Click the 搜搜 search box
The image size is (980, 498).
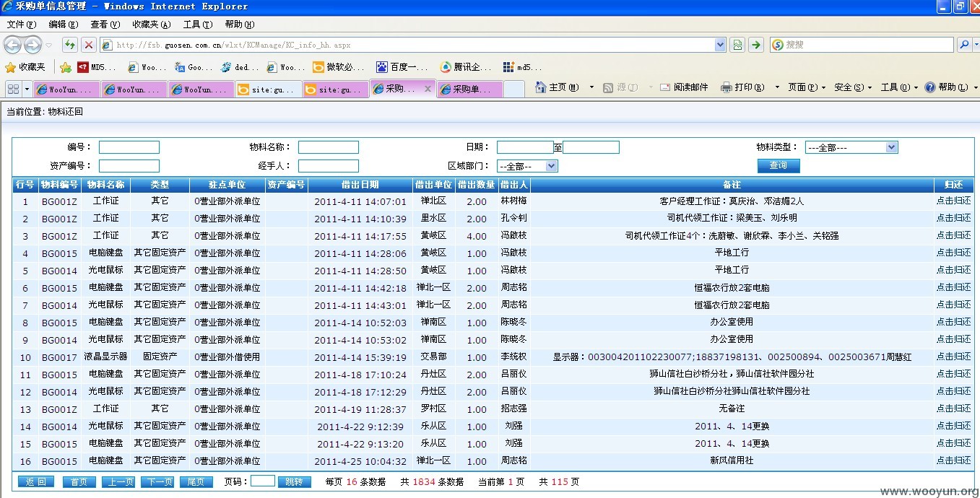pos(862,45)
